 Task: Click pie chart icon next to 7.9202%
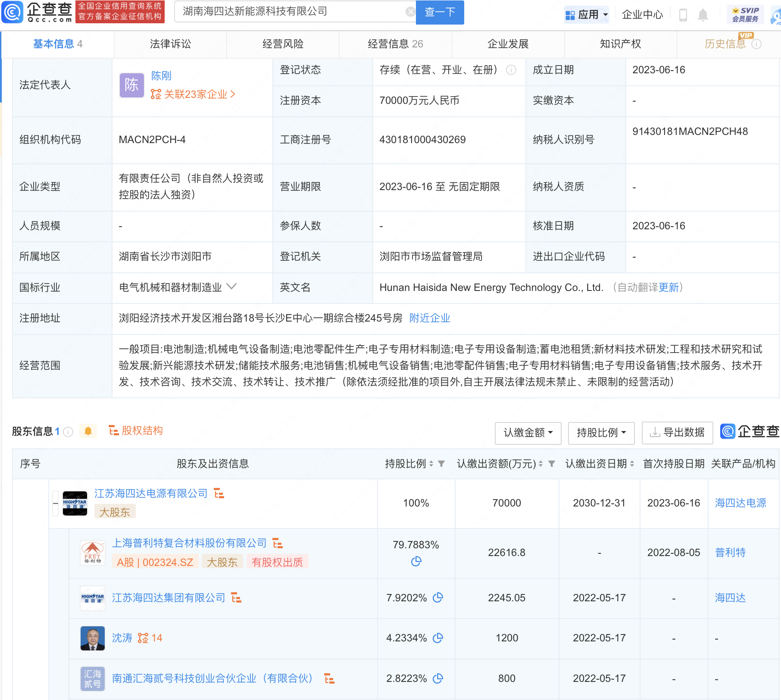point(438,597)
